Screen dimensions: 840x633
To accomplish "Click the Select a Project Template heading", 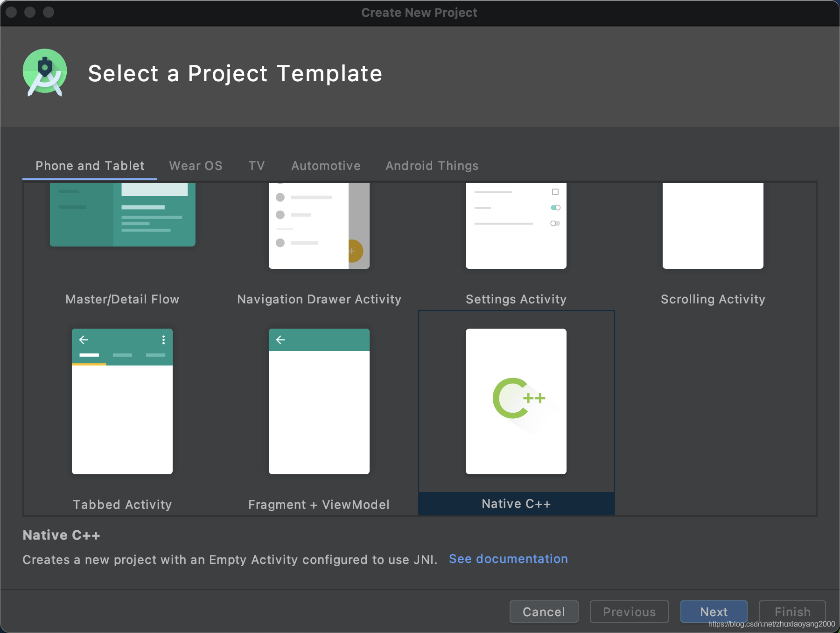I will (x=235, y=73).
